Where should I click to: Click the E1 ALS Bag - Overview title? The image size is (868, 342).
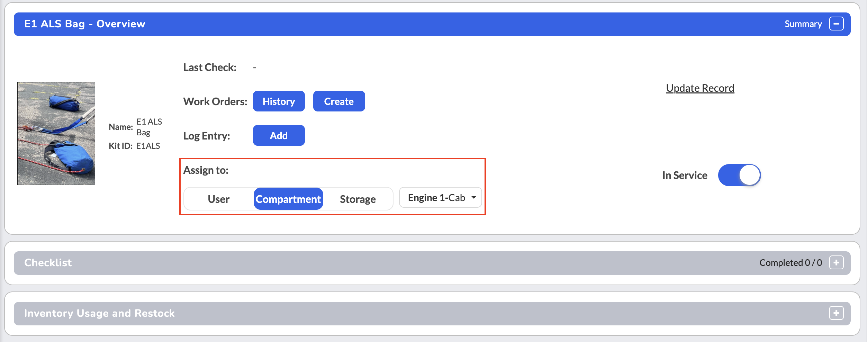tap(85, 24)
